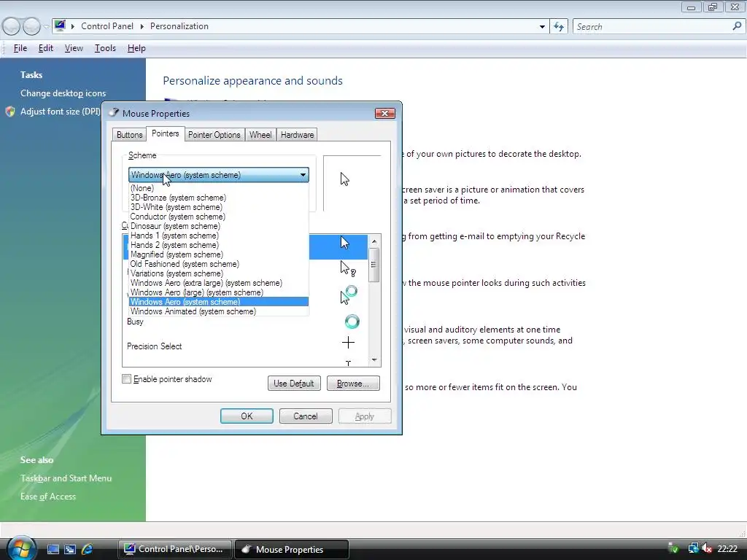Select the Help Select pointer icon
This screenshot has width=747, height=560.
click(348, 269)
